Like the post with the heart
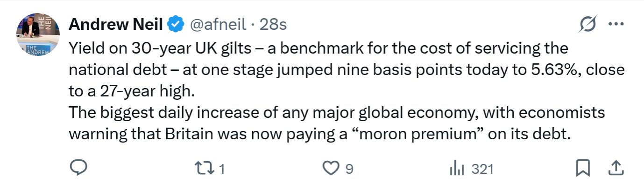 332,168
